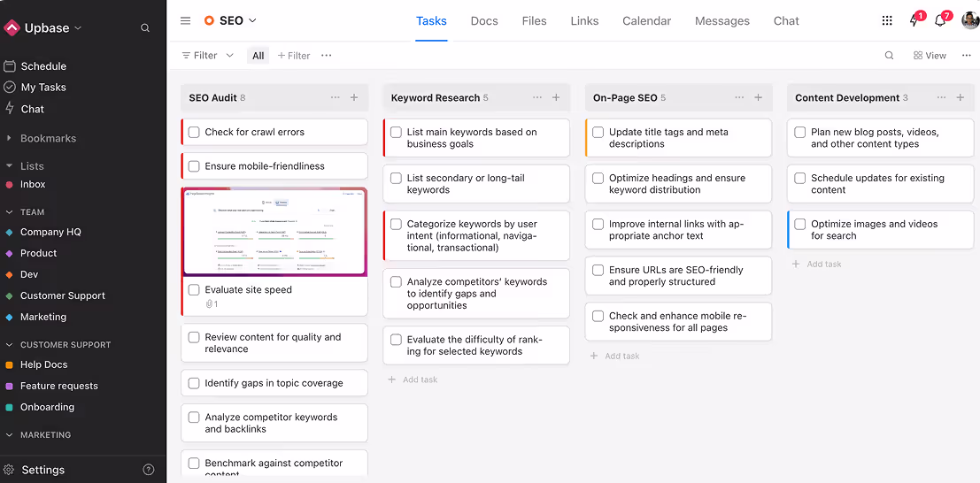The image size is (980, 483).
Task: Click the search icon in the left sidebar
Action: (145, 28)
